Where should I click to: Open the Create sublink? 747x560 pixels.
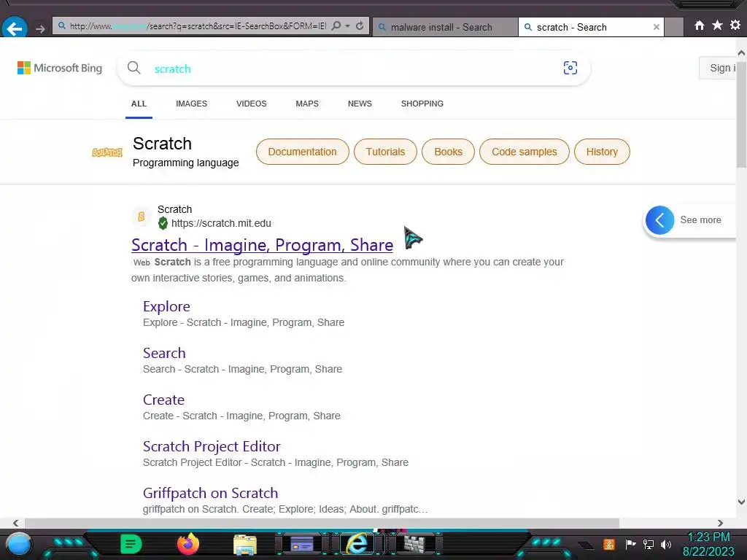163,400
